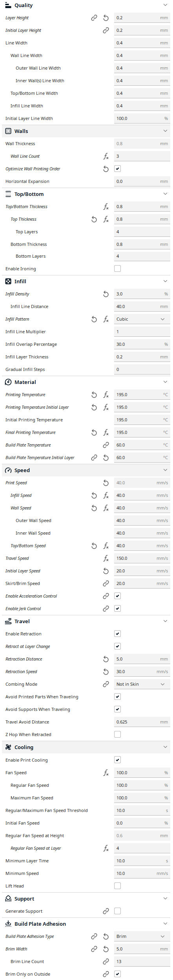Enable the Ironing checkbox
The image size is (173, 980).
[117, 269]
